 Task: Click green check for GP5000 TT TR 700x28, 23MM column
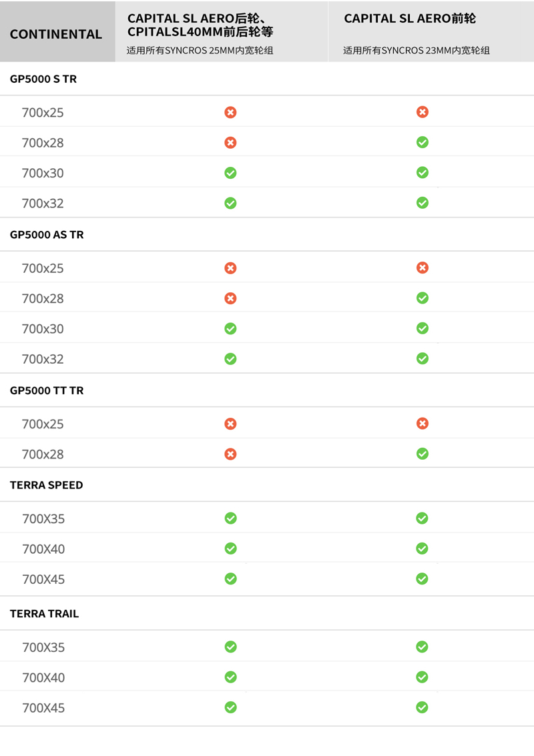422,454
